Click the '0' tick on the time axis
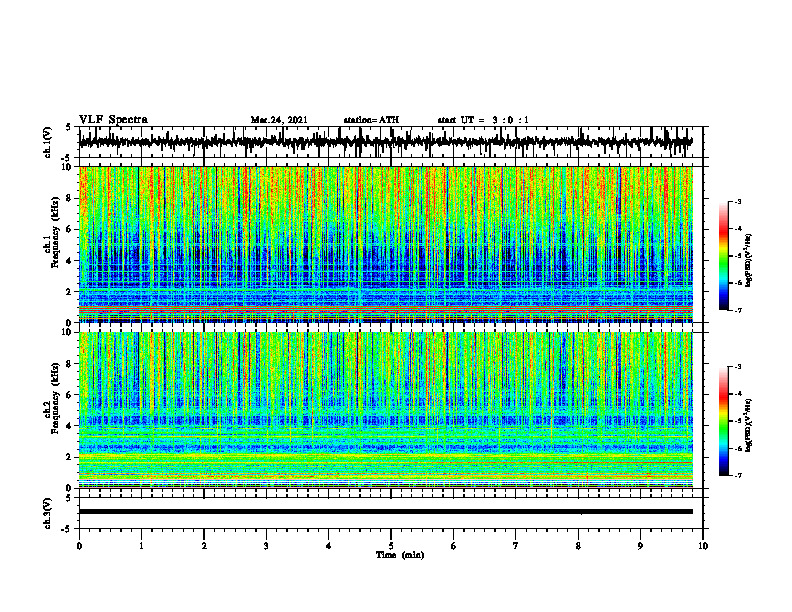 coord(79,546)
